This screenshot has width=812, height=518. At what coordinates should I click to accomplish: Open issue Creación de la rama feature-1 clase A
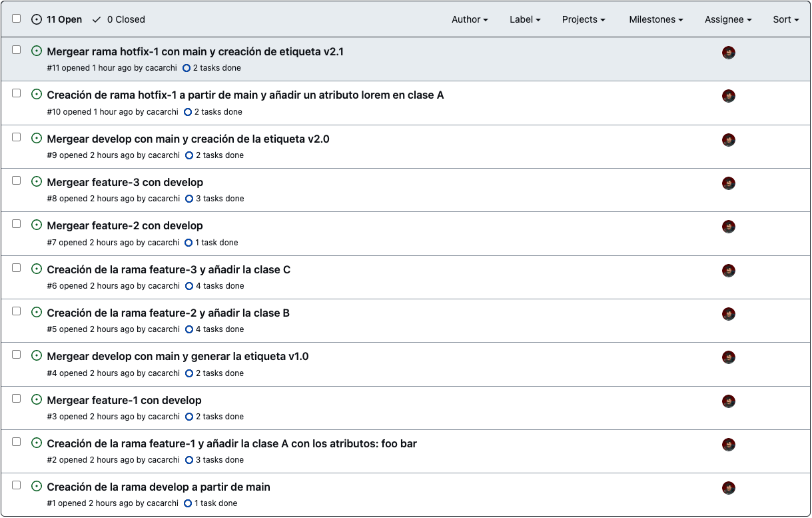[x=232, y=443]
